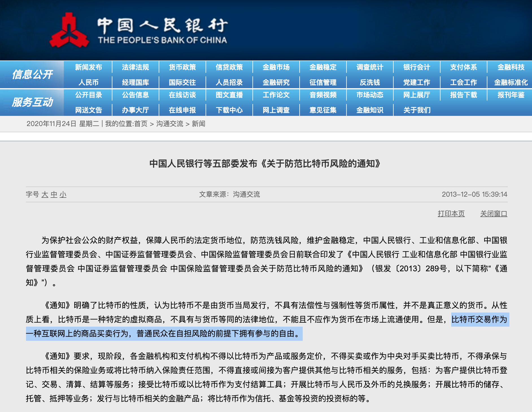Go to 金融标准化 section

pos(511,83)
